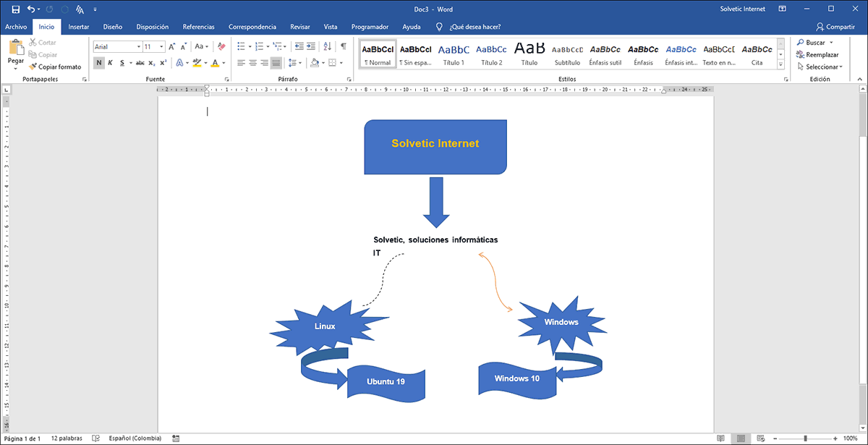
Task: Apply center text alignment
Action: pos(253,63)
